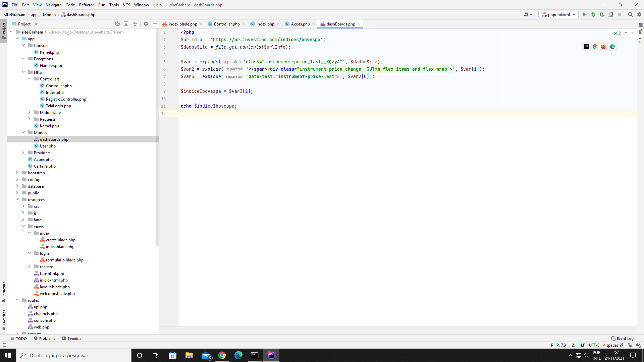644x362 pixels.
Task: Open Project panel options gear
Action: point(146,24)
